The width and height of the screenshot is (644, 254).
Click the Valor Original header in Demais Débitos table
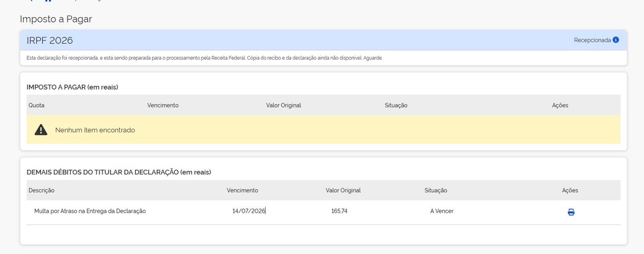[343, 191]
